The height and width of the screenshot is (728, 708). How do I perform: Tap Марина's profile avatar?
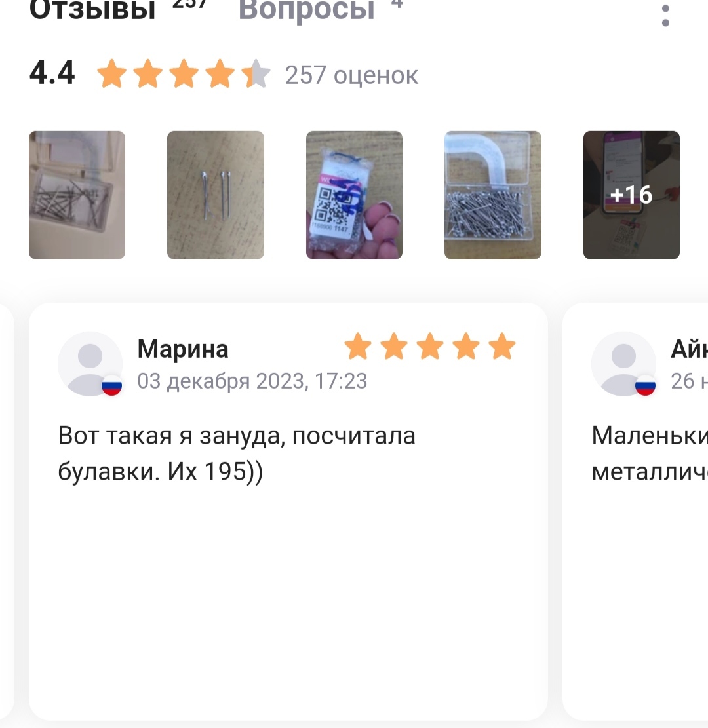point(90,364)
